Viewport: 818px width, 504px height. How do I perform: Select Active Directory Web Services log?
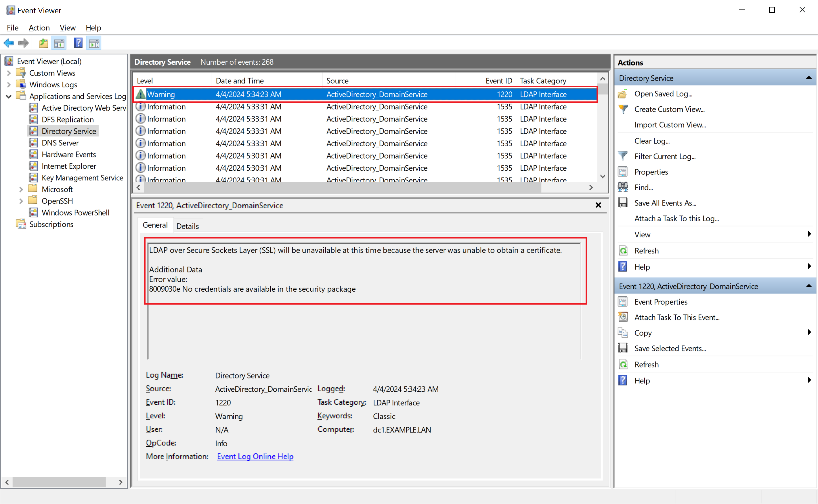coord(84,108)
